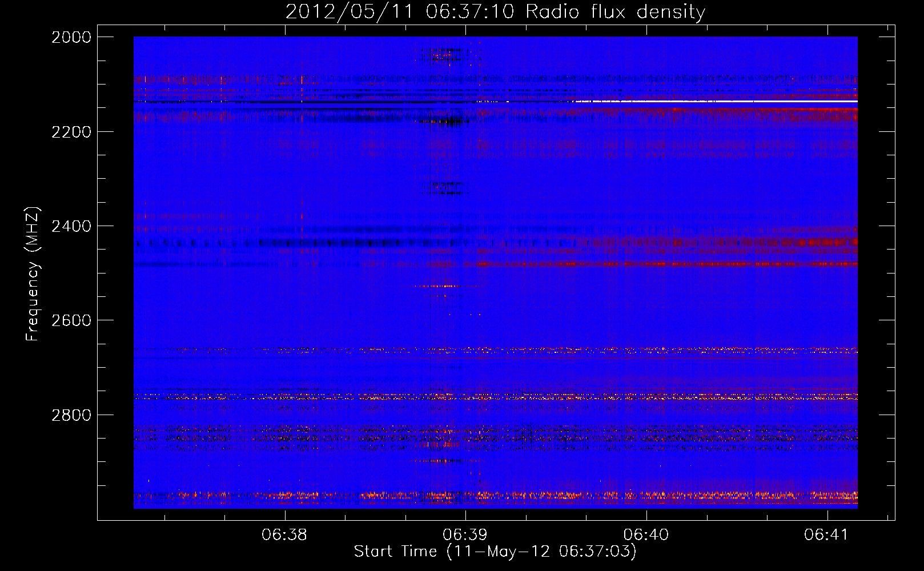Click the 'Frequency (MHZ)' axis title
Screen dimensions: 924x571
(33, 274)
